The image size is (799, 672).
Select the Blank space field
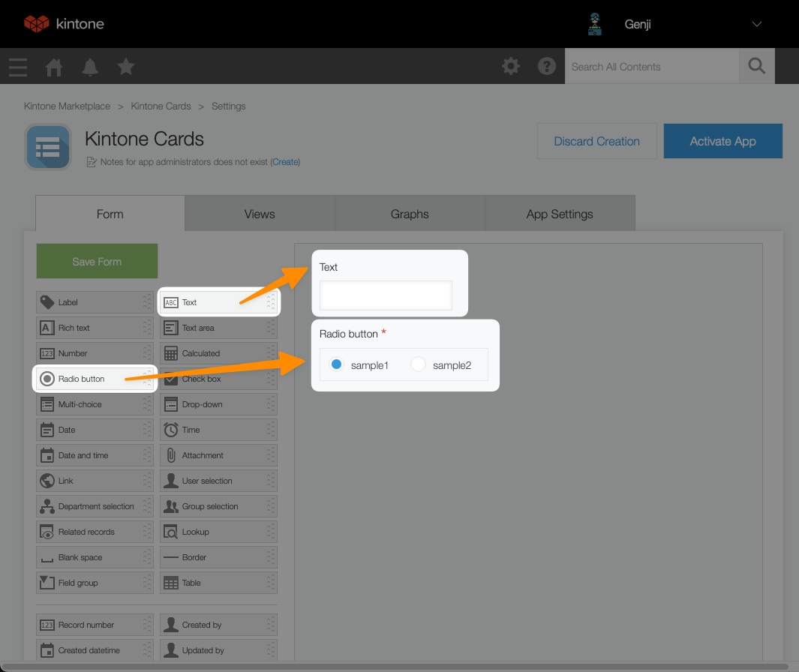pyautogui.click(x=95, y=556)
